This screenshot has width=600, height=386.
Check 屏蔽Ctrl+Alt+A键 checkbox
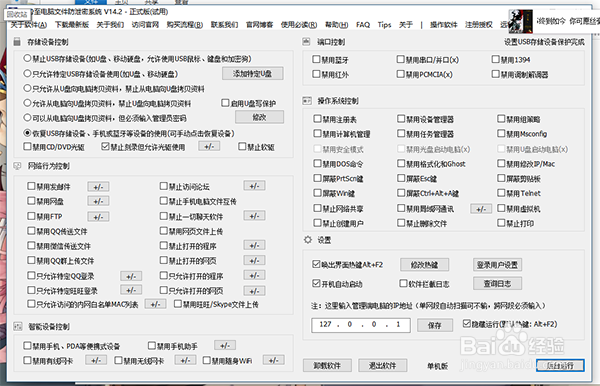pos(401,193)
